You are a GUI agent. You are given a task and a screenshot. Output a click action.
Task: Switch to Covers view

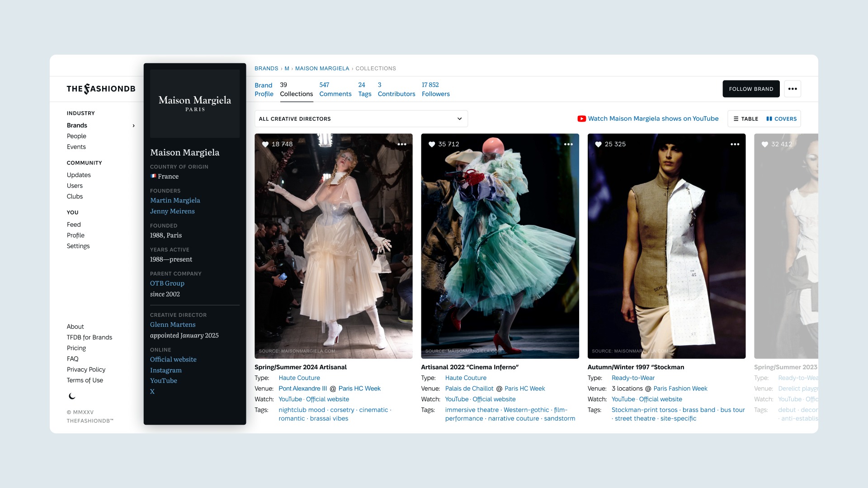(x=782, y=119)
